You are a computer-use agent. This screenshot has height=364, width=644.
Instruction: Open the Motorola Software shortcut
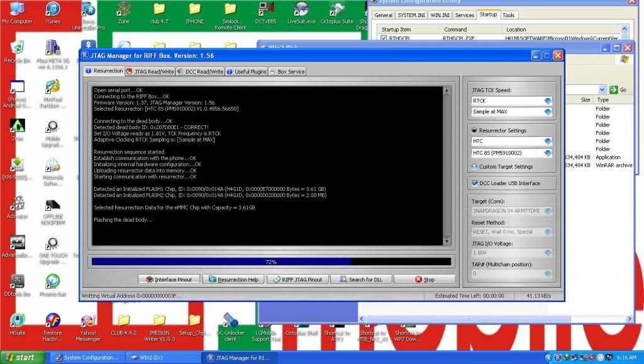[53, 173]
